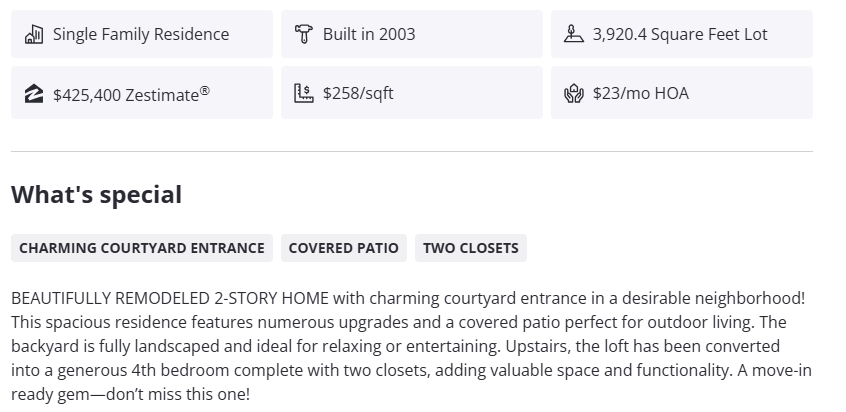Screen dimensions: 846x412
Task: Click the 3,920.4 Square Feet Lot text
Action: pyautogui.click(x=680, y=34)
